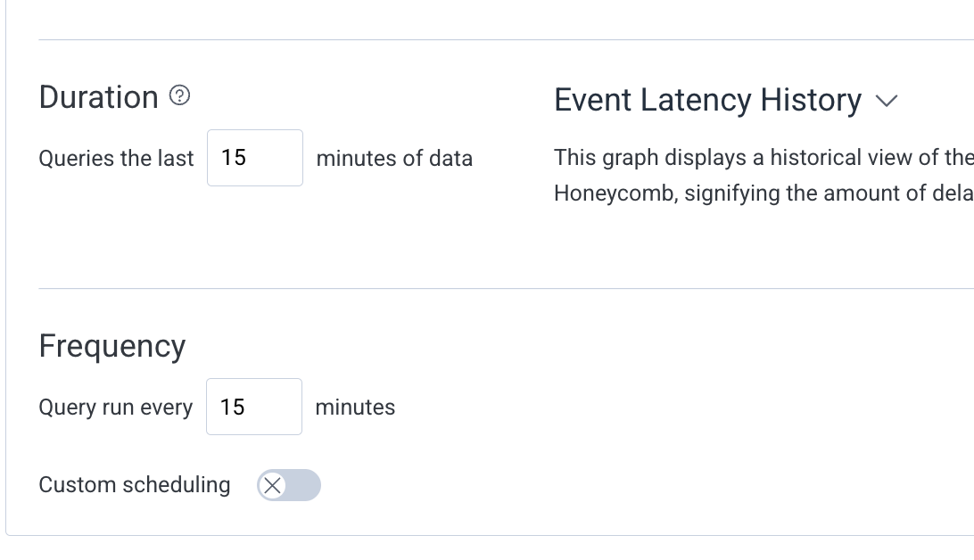Focus the Frequency minutes input field
974x560 pixels.
(x=253, y=407)
